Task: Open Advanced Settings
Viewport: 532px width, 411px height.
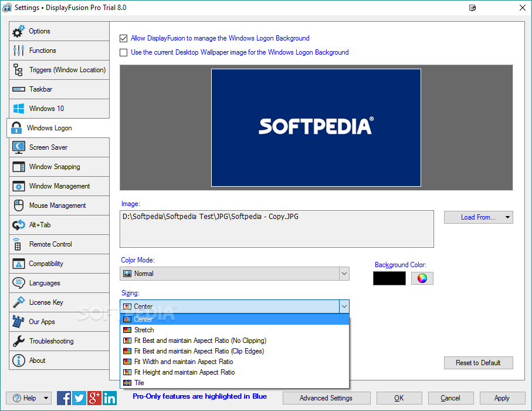Action: point(326,397)
